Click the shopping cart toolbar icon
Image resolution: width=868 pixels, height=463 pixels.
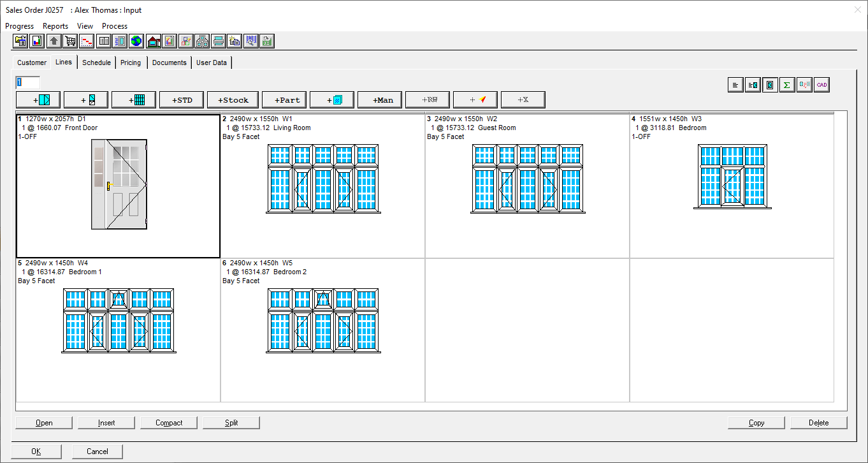[x=70, y=41]
